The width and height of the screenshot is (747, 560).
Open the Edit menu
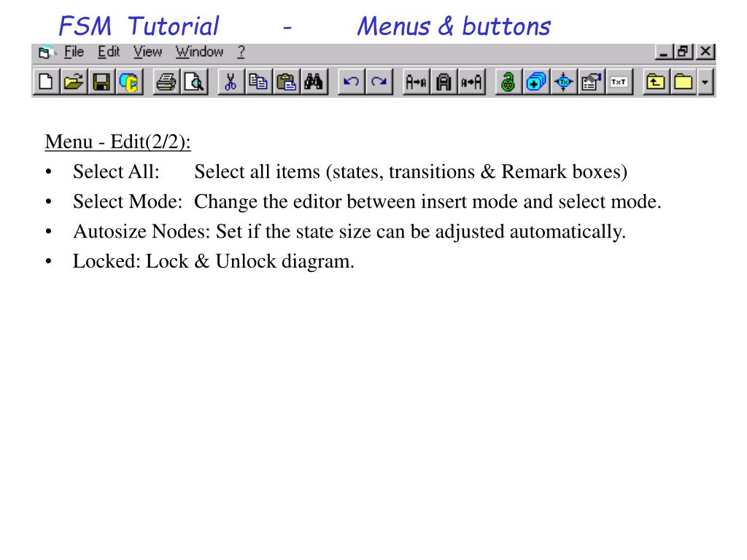click(109, 52)
